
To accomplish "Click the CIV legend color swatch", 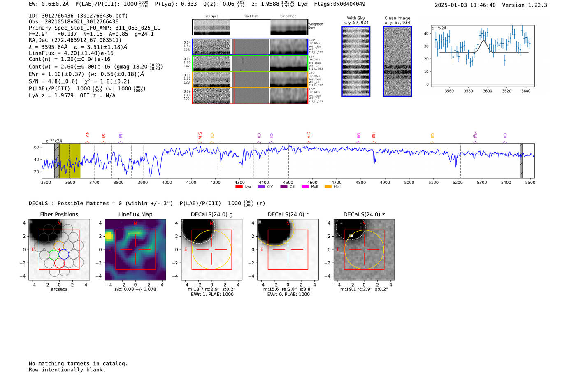I will coord(261,187).
